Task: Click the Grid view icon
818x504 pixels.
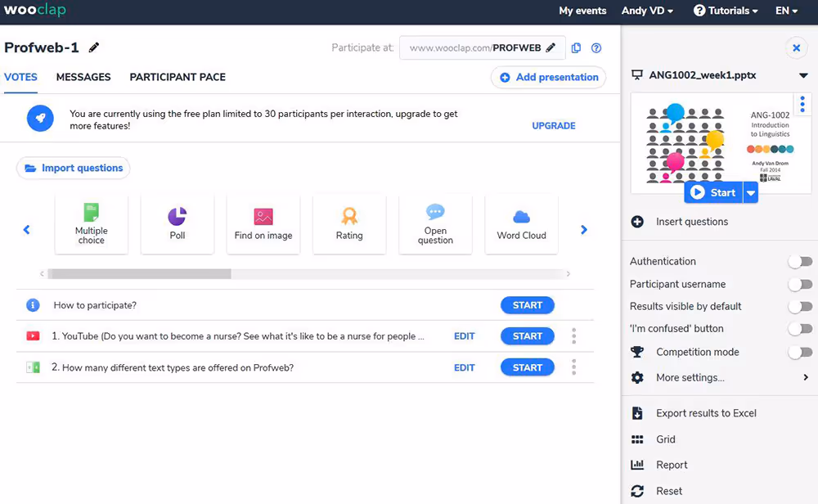Action: point(637,439)
